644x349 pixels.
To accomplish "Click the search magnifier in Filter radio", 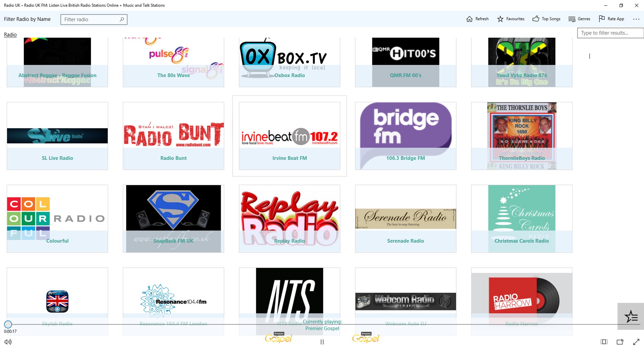I will click(122, 19).
